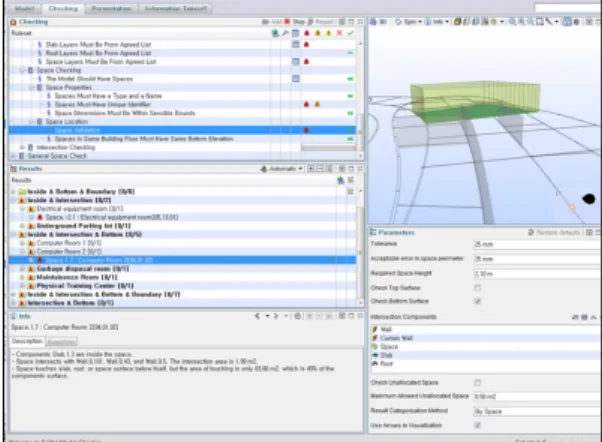Uncheck the Check Bottom Surface checkbox
602x442 pixels.
(x=477, y=301)
